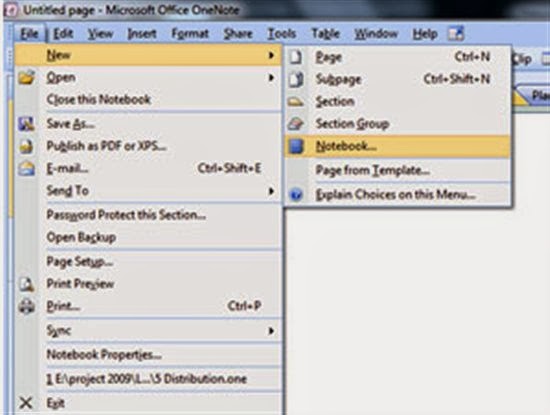This screenshot has width=550, height=415.
Task: Choose Password Protect this Section...
Action: [x=148, y=215]
